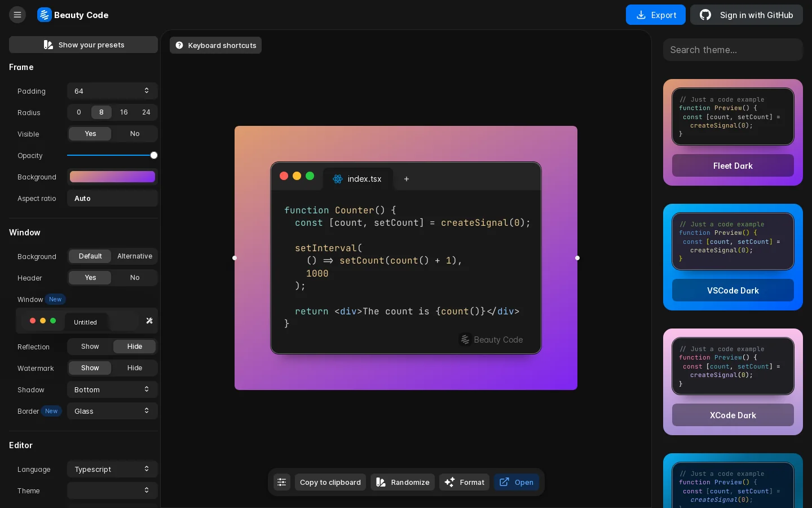Set Radius to 16
Viewport: 812px width, 508px height.
tap(124, 112)
